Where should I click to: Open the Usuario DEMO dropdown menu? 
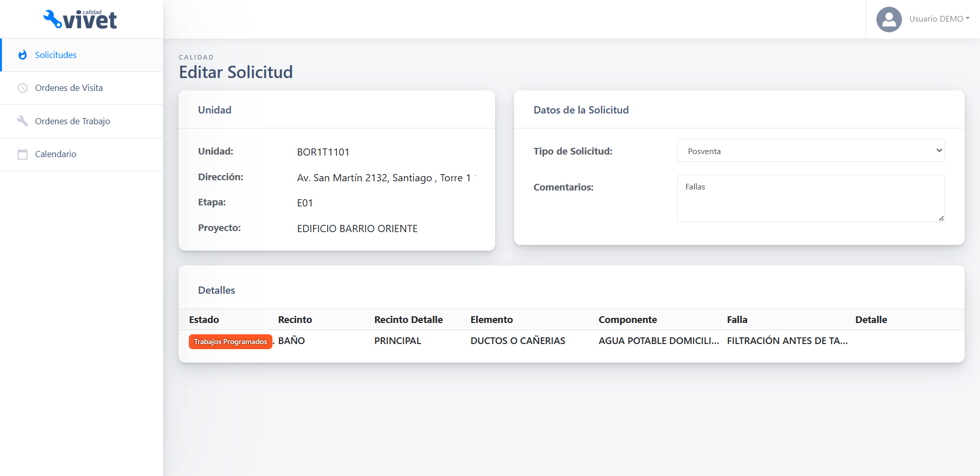click(x=939, y=19)
